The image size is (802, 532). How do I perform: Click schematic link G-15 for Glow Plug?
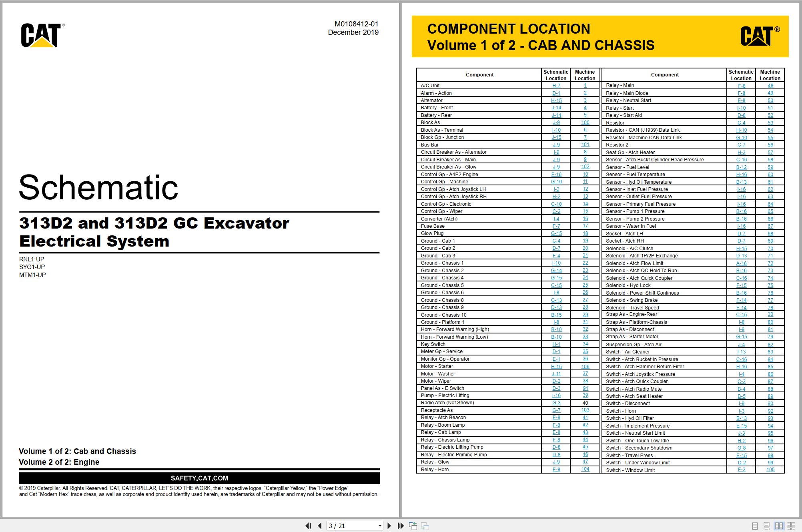(x=556, y=233)
